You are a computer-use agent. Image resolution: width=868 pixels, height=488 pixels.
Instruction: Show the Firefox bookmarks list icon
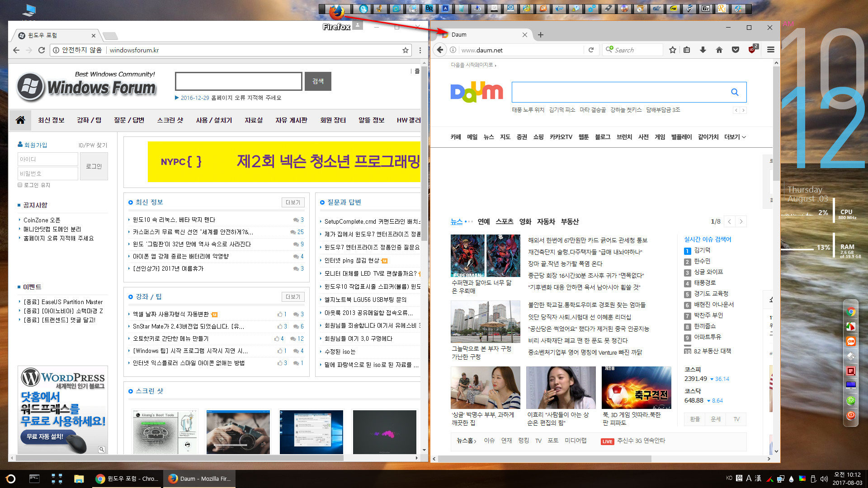click(x=687, y=50)
